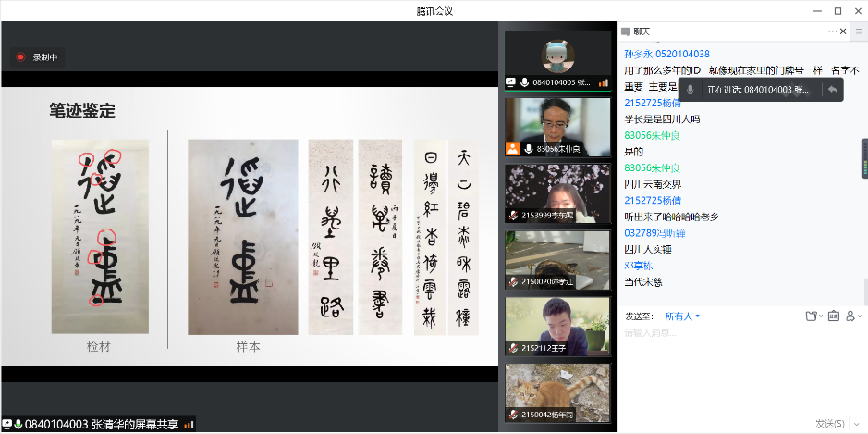Image resolution: width=868 pixels, height=434 pixels.
Task: Click the 聊天 panel title
Action: [641, 31]
